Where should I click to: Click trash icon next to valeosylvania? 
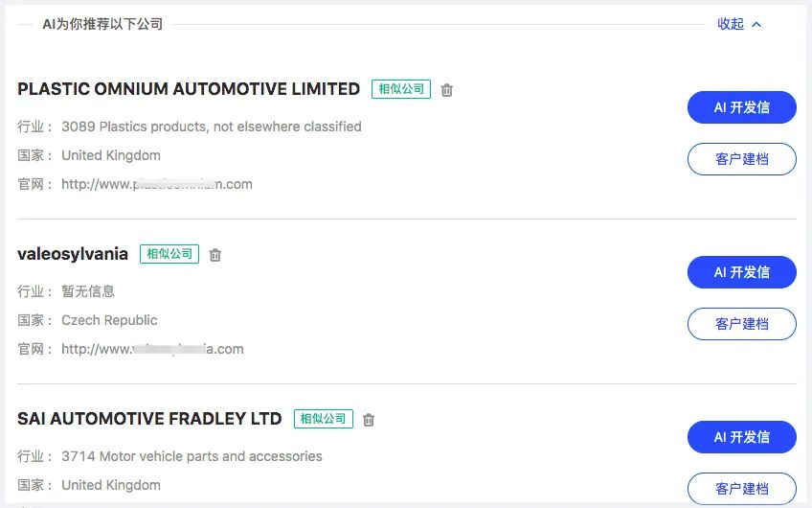pyautogui.click(x=215, y=255)
